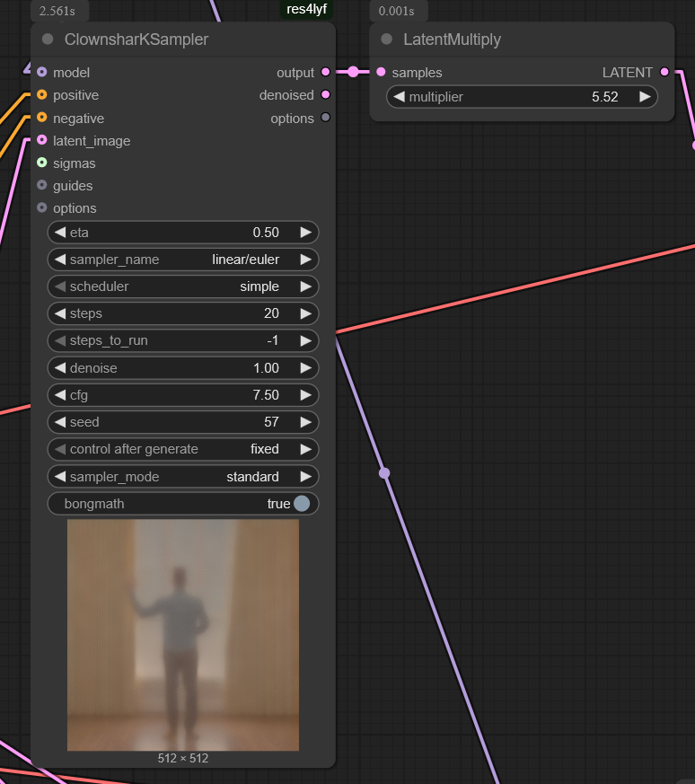Toggle the bongmath switch off
Screen dimensions: 695x784
(x=301, y=504)
